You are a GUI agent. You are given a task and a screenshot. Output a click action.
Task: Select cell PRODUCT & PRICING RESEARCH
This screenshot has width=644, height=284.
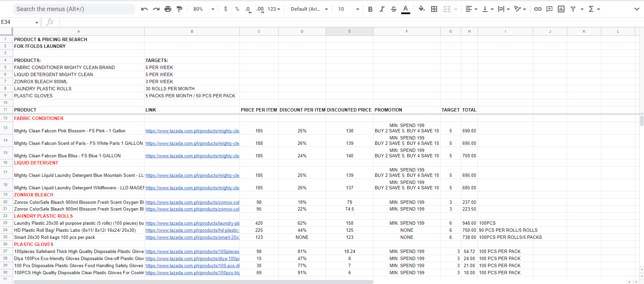[78, 39]
